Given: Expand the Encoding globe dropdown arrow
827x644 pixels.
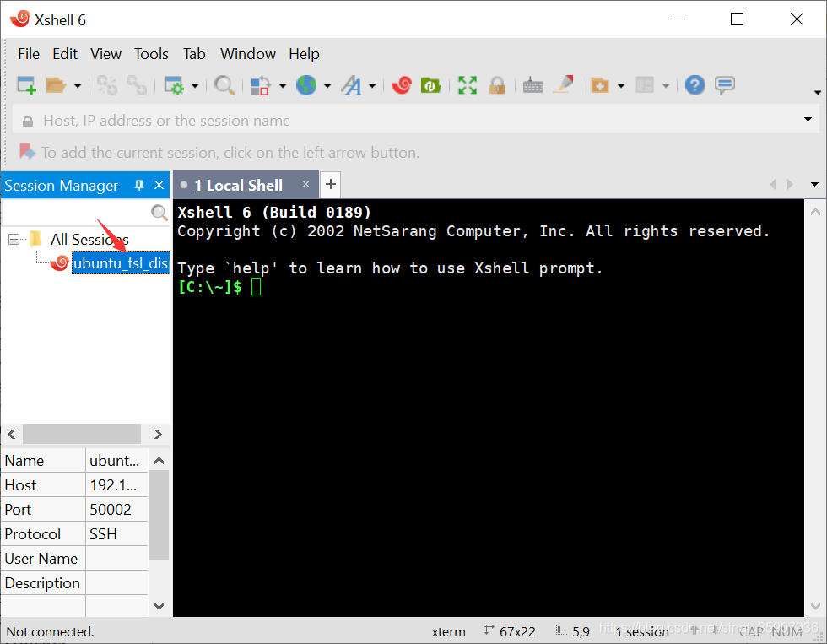Looking at the screenshot, I should pos(327,86).
